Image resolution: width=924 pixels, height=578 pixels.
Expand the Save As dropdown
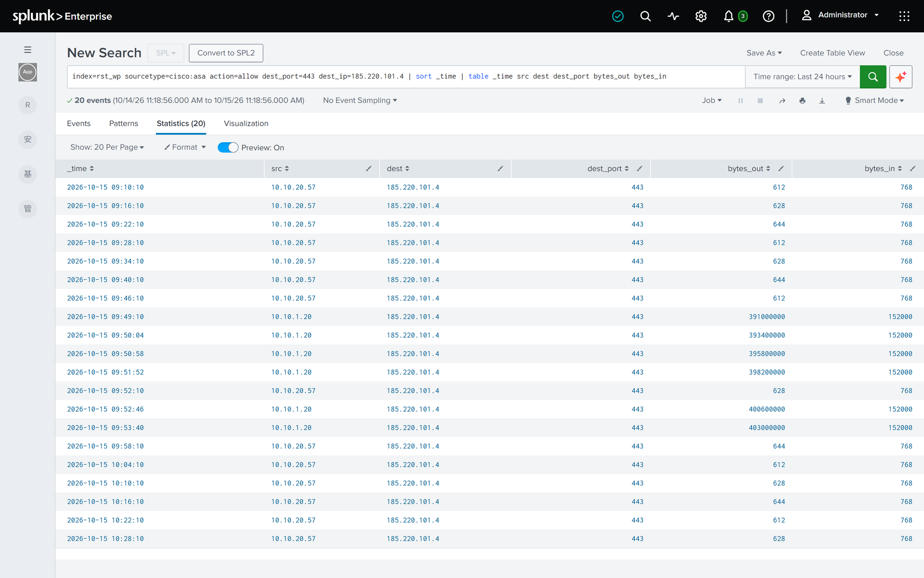(x=764, y=53)
